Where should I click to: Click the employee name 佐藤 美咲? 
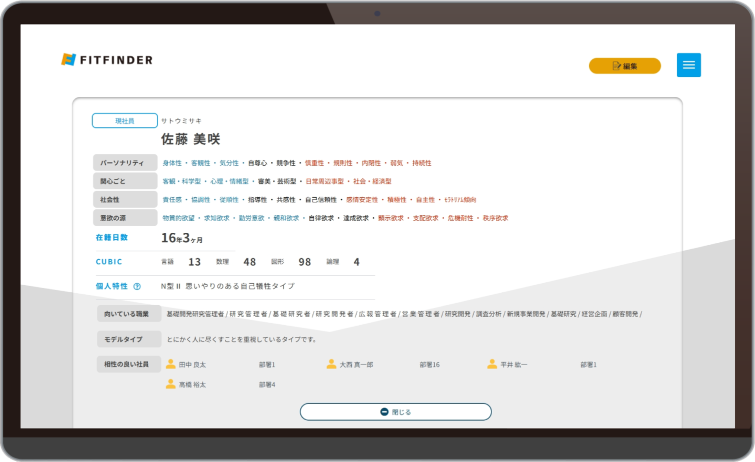tap(191, 139)
